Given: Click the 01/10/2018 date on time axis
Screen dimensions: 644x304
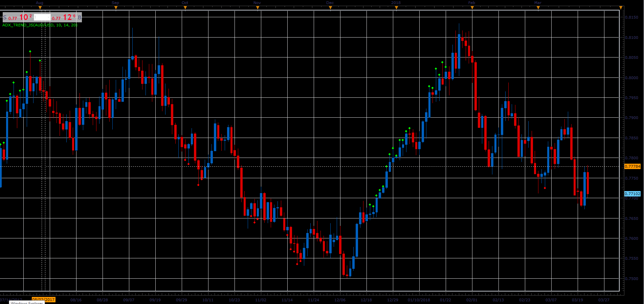Looking at the screenshot, I should pyautogui.click(x=419, y=300).
